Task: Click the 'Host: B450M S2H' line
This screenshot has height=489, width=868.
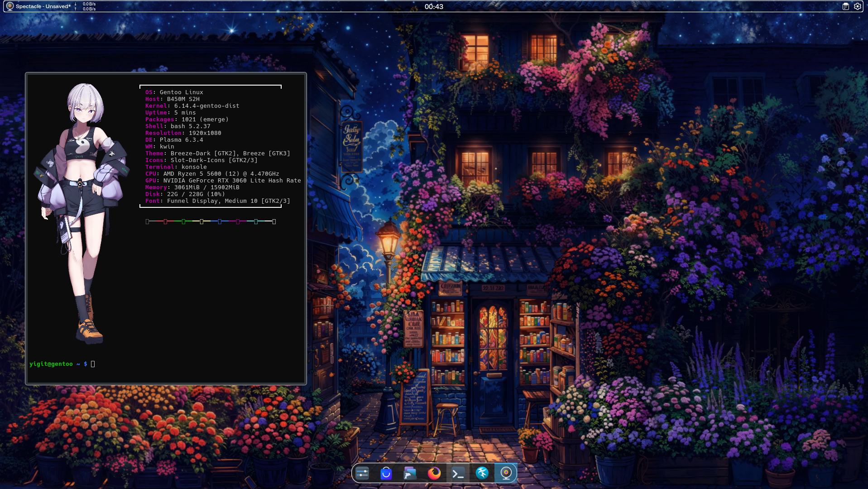Action: point(173,99)
